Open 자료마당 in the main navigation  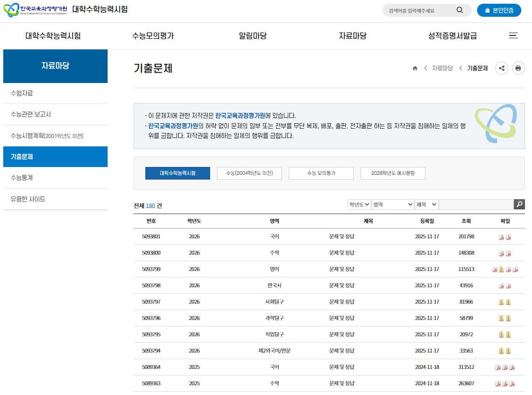click(x=353, y=35)
